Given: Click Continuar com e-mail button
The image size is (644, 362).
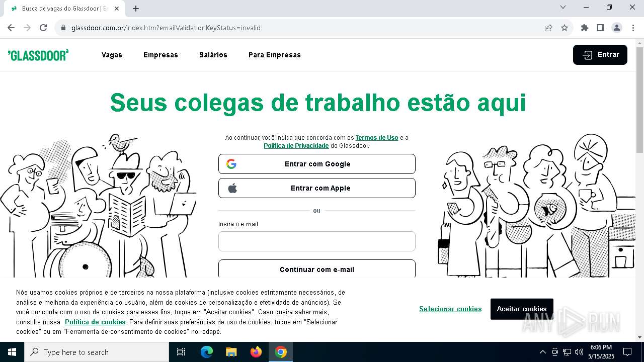Looking at the screenshot, I should pos(317,269).
